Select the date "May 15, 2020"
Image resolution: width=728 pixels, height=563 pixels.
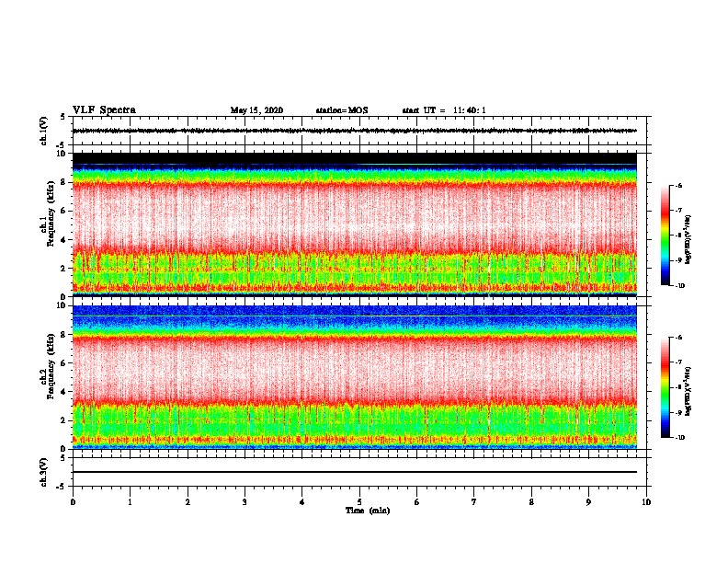[256, 110]
